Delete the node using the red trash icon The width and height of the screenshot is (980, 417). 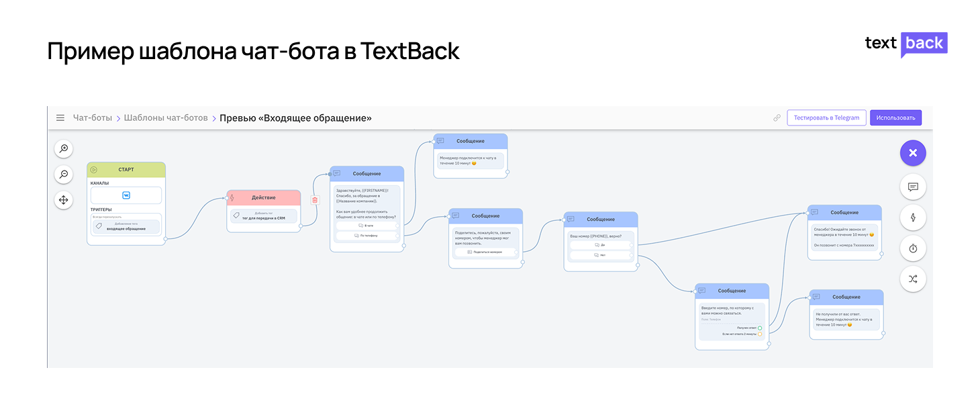pos(314,199)
